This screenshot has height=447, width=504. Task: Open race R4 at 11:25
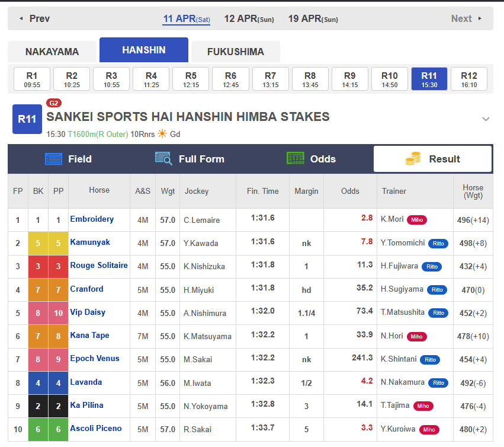151,79
